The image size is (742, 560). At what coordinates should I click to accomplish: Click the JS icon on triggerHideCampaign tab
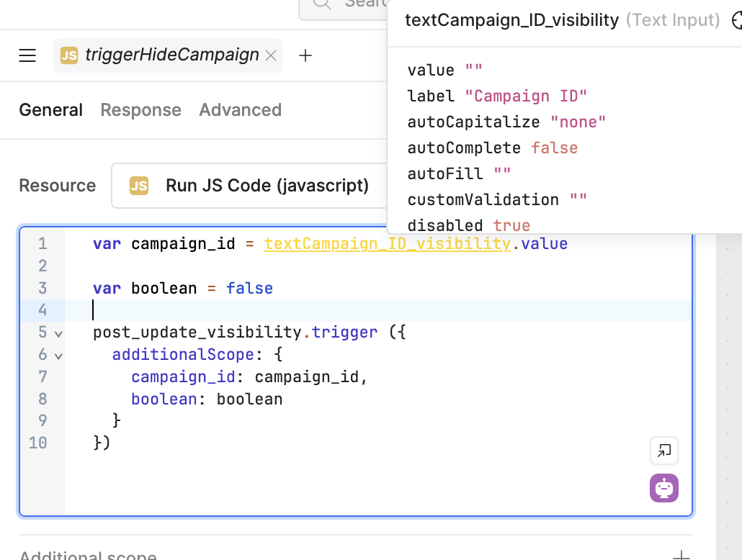(x=69, y=55)
